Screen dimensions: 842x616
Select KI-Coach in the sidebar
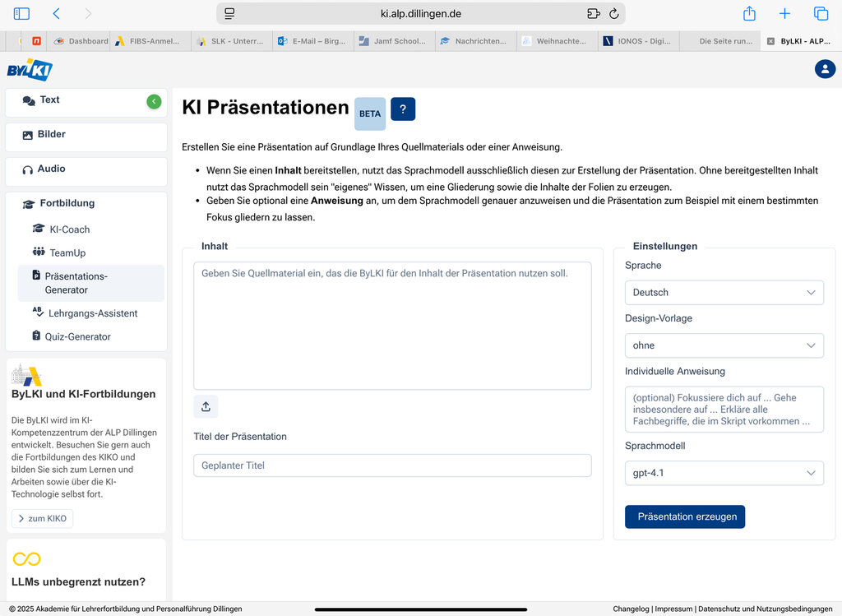coord(69,229)
